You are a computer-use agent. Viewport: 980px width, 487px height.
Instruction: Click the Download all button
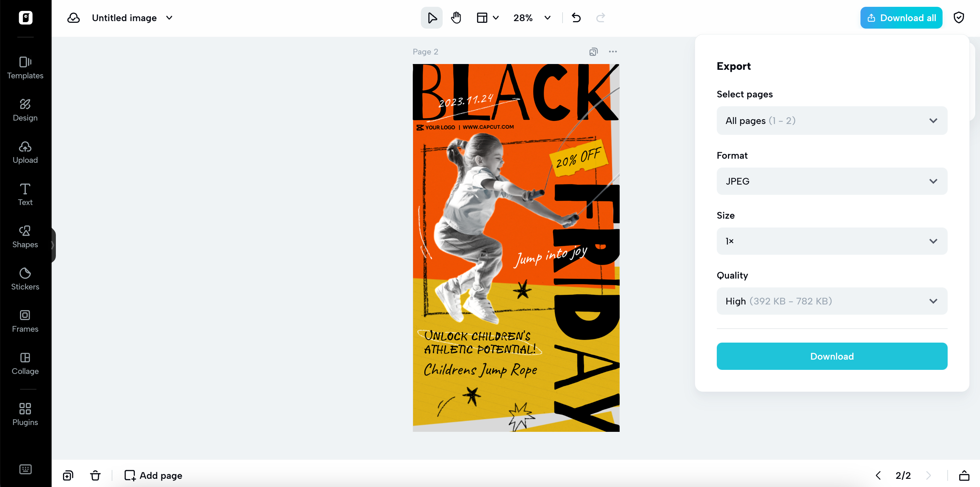pos(901,17)
